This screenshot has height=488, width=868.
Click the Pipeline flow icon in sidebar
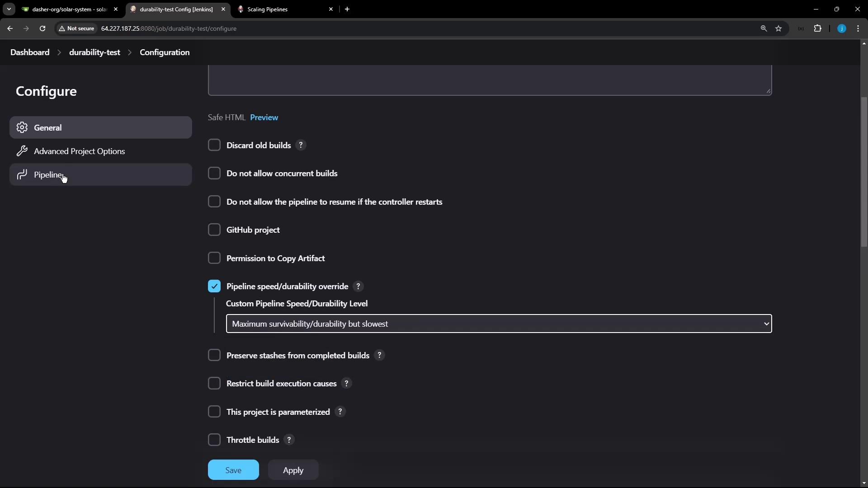[x=22, y=174]
